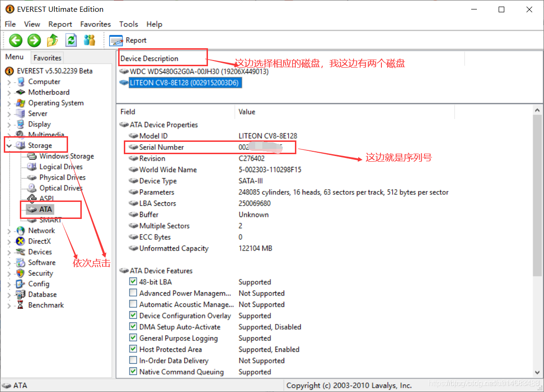Collapse the Storage tree node
Screen dimensions: 544x392
[9, 146]
